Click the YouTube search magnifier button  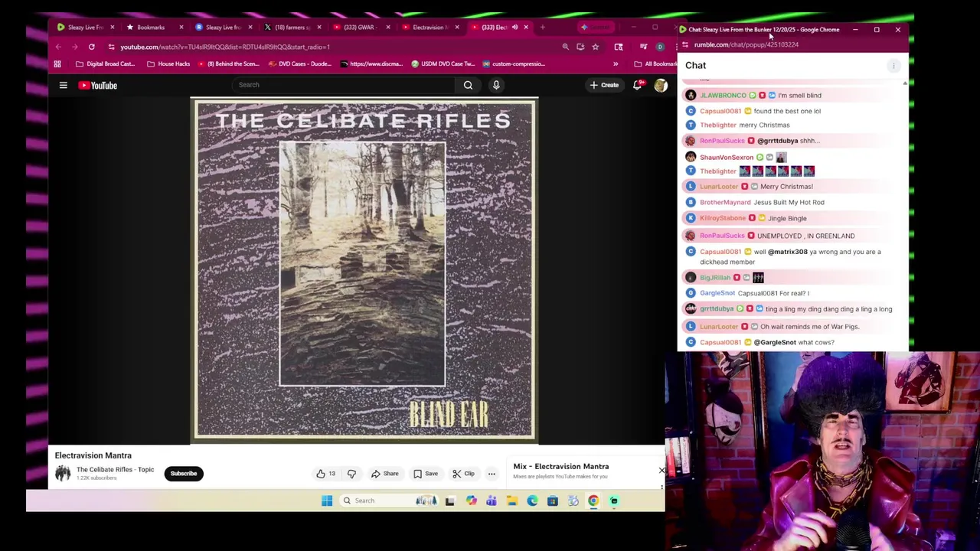(x=468, y=85)
